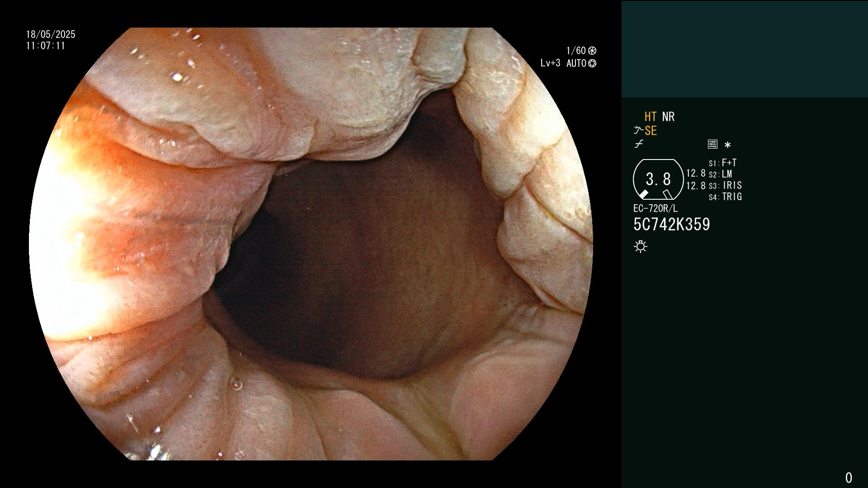The height and width of the screenshot is (488, 868).
Task: Click the serial number 5C742K359
Action: pos(672,224)
